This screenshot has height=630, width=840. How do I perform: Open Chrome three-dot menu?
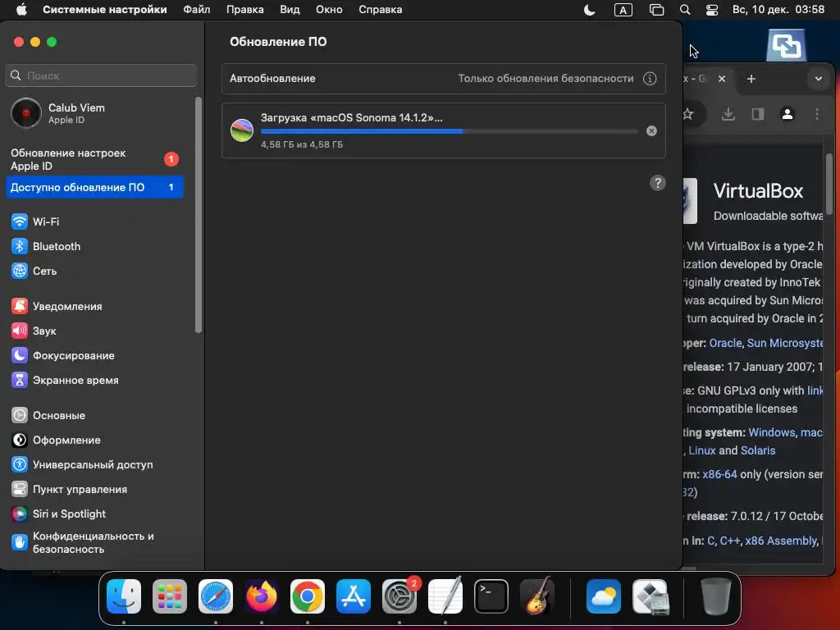pyautogui.click(x=816, y=113)
